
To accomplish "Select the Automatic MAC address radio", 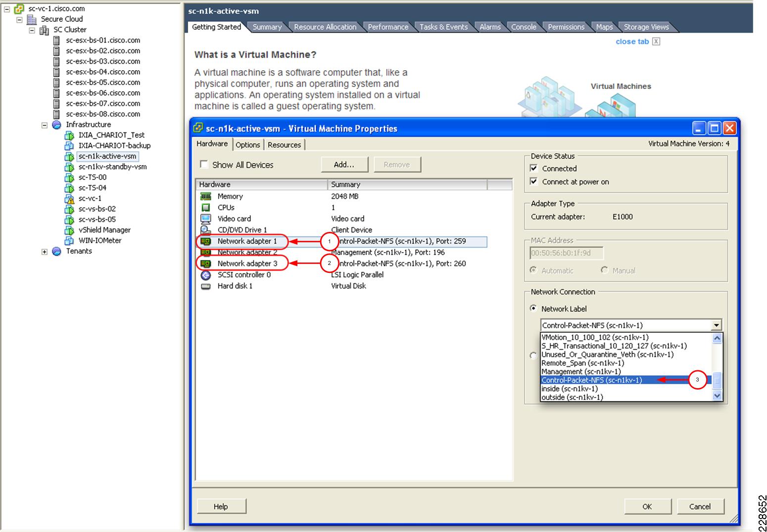I will [533, 270].
